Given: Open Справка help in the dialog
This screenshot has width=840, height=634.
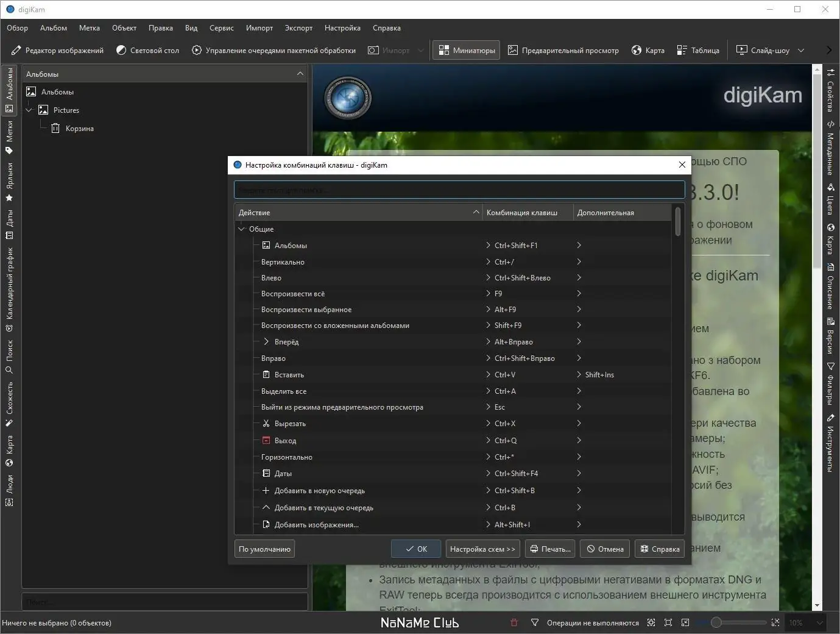Looking at the screenshot, I should click(660, 549).
